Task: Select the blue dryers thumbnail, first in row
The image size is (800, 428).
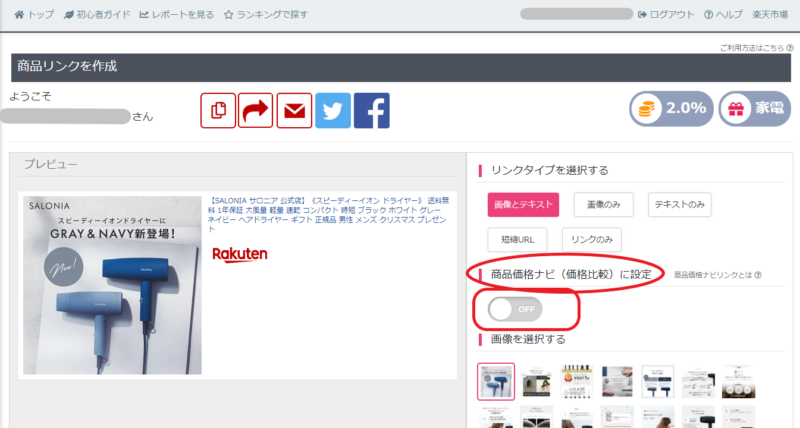Action: pyautogui.click(x=496, y=382)
